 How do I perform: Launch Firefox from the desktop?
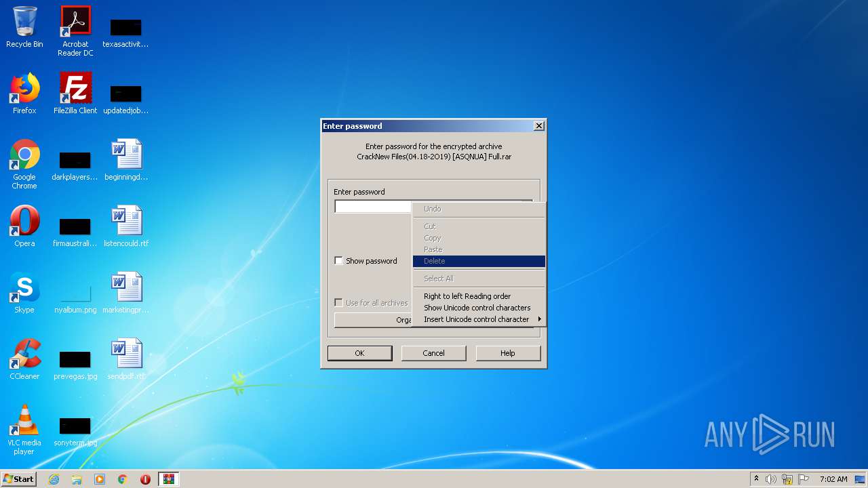click(x=24, y=94)
